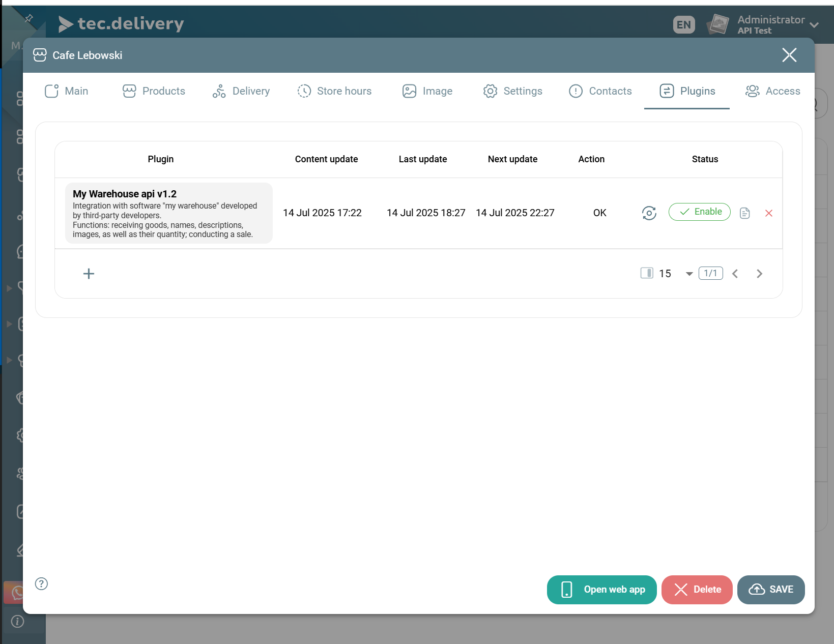The image size is (834, 644).
Task: Open the help question mark icon
Action: [41, 583]
